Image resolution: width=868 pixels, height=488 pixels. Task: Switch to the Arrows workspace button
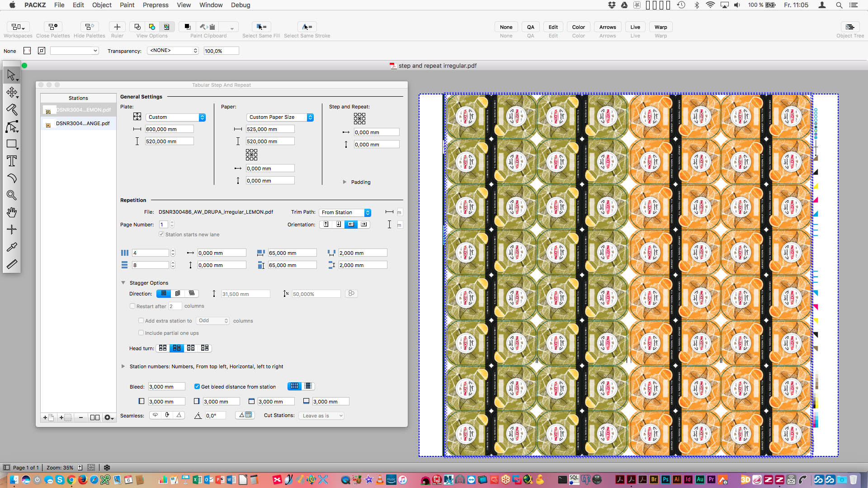(608, 27)
